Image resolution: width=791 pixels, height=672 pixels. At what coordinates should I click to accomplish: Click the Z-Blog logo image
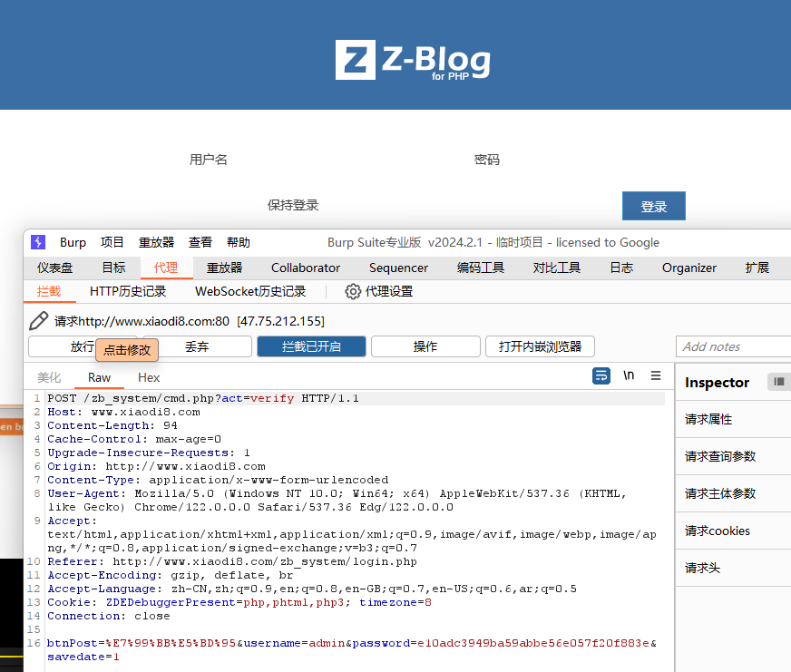413,61
